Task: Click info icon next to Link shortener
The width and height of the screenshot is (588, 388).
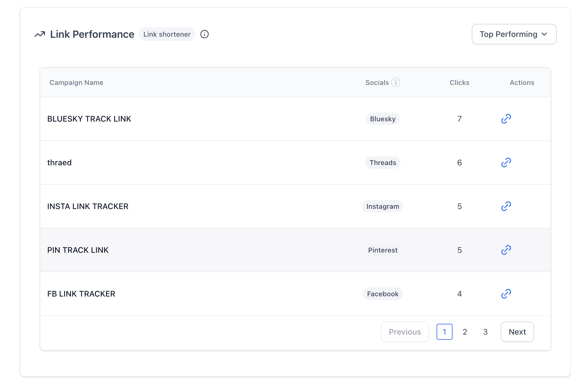Action: [205, 34]
